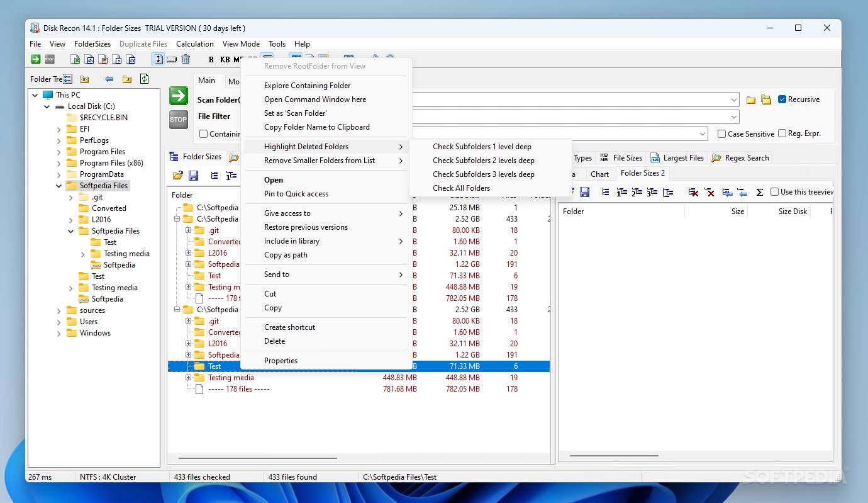Expand the PerfLogs folder in tree
This screenshot has height=503, width=868.
click(x=59, y=140)
